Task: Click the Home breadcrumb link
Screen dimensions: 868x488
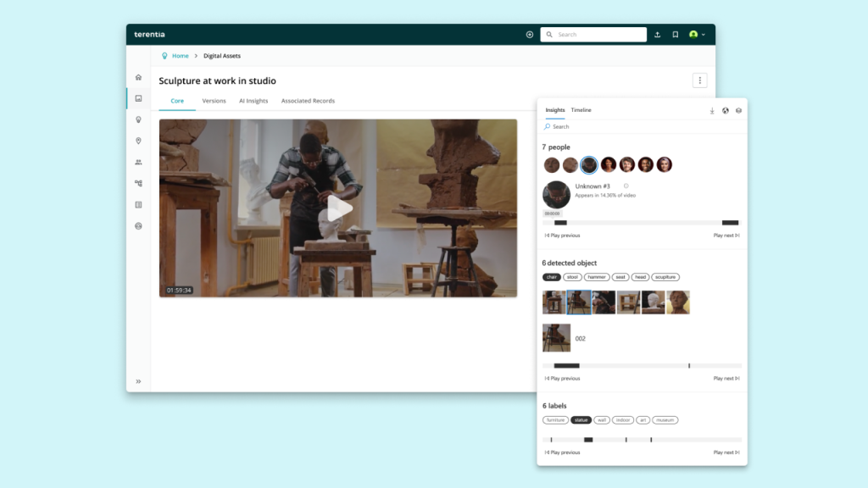Action: (179, 55)
